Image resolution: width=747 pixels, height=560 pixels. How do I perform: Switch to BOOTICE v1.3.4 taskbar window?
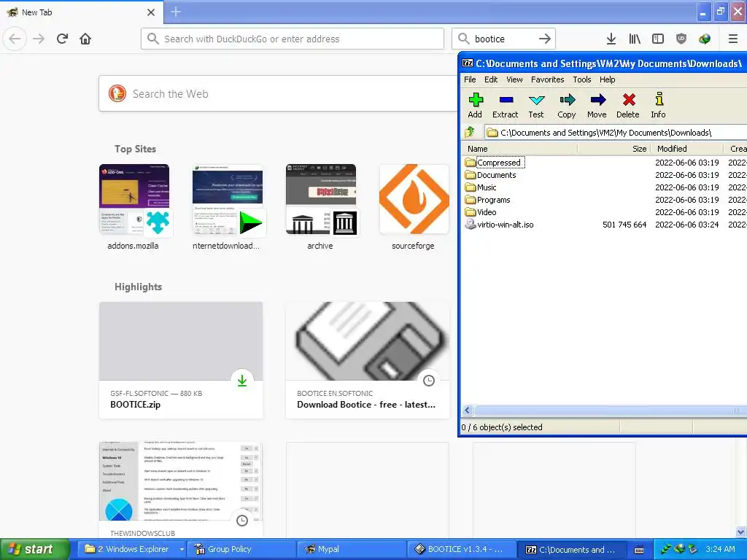461,549
